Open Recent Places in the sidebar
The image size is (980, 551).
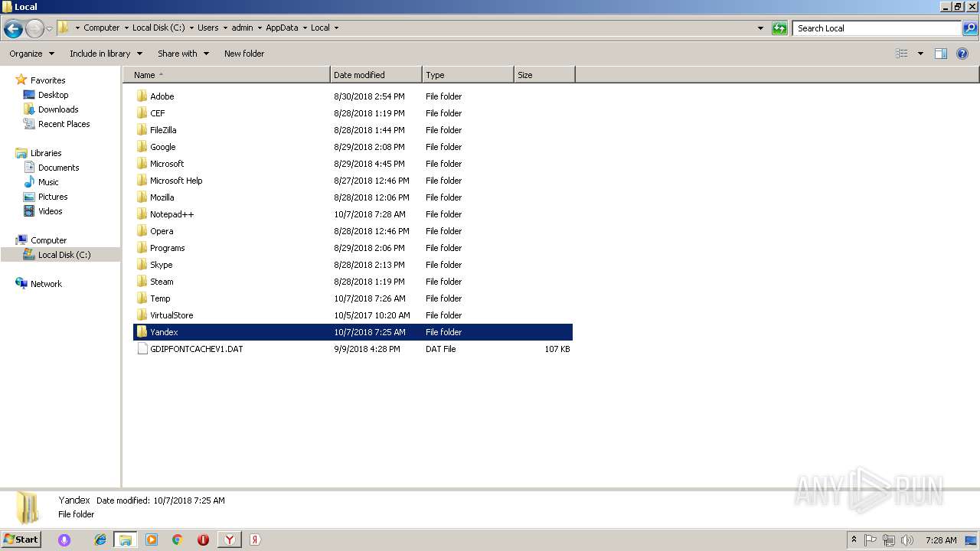pyautogui.click(x=64, y=124)
